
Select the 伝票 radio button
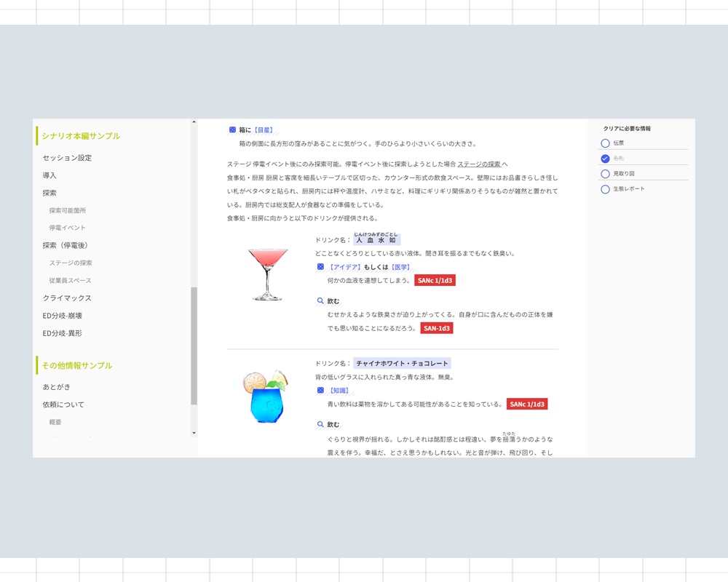point(605,143)
